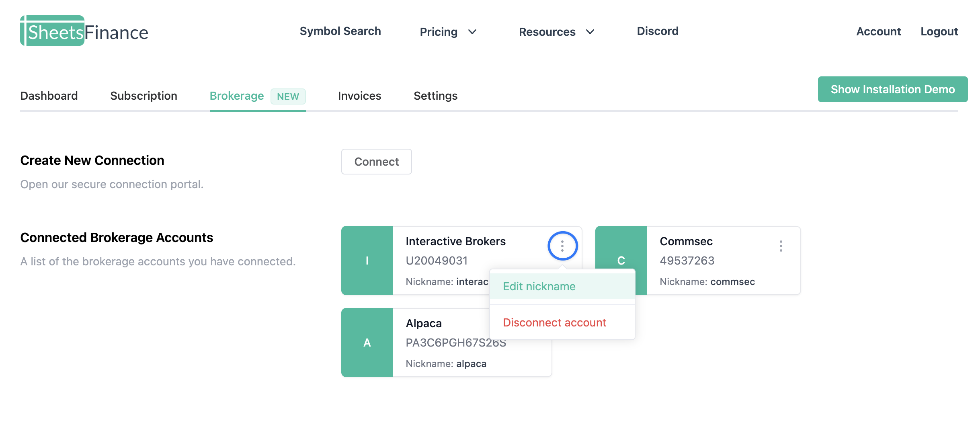This screenshot has height=435, width=980.
Task: Select the Brokerage tab
Action: (257, 96)
